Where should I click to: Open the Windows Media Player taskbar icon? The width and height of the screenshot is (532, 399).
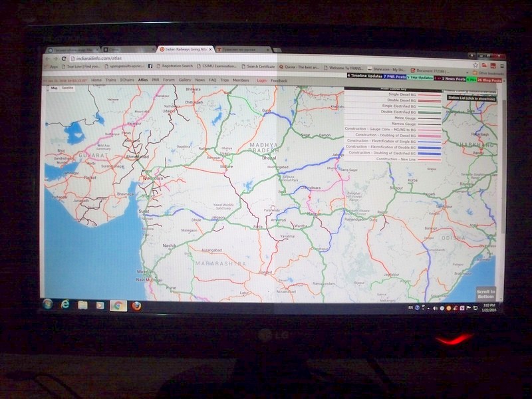click(100, 305)
